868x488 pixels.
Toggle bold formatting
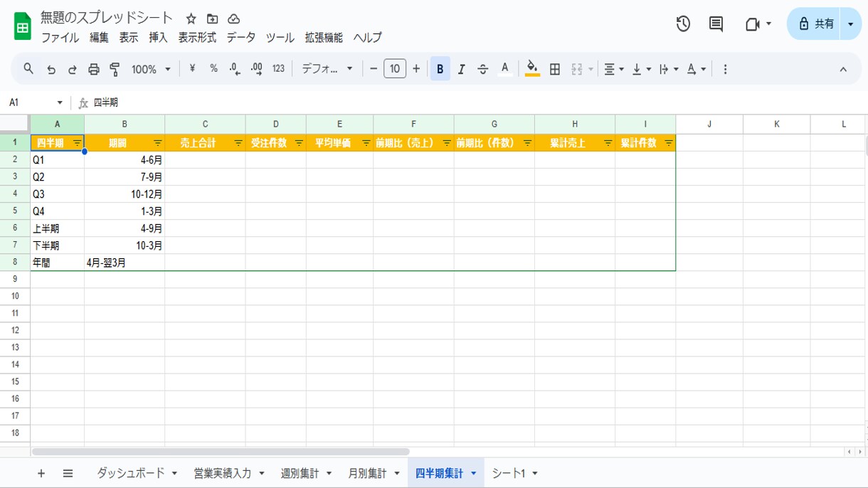(x=440, y=69)
